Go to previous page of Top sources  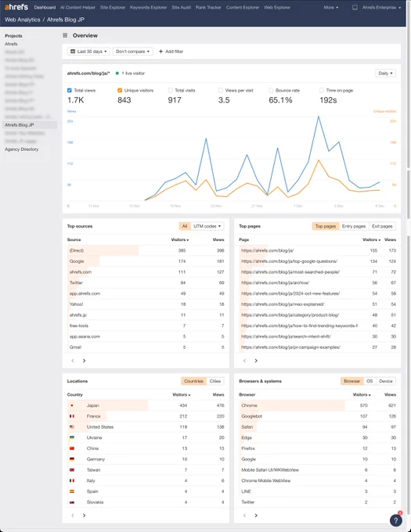coord(73,361)
